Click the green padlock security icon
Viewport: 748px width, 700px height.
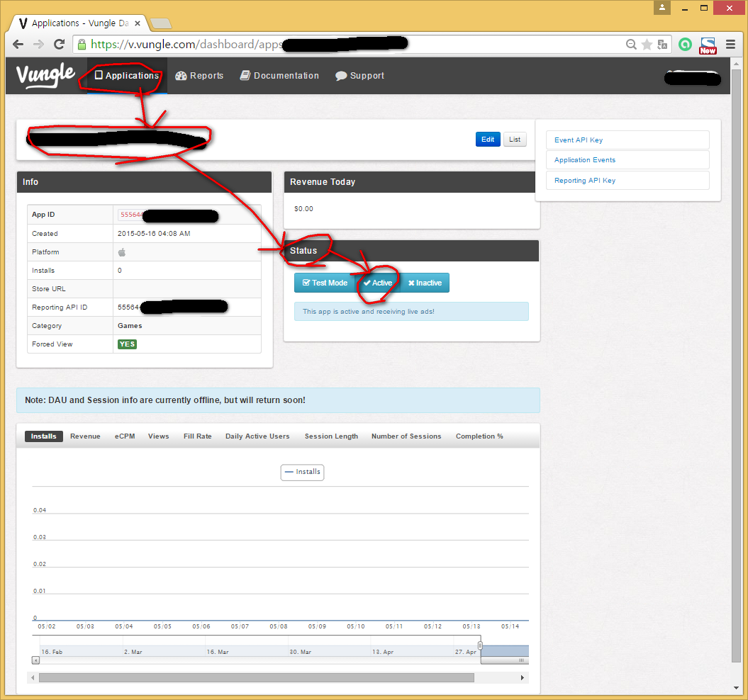[82, 45]
